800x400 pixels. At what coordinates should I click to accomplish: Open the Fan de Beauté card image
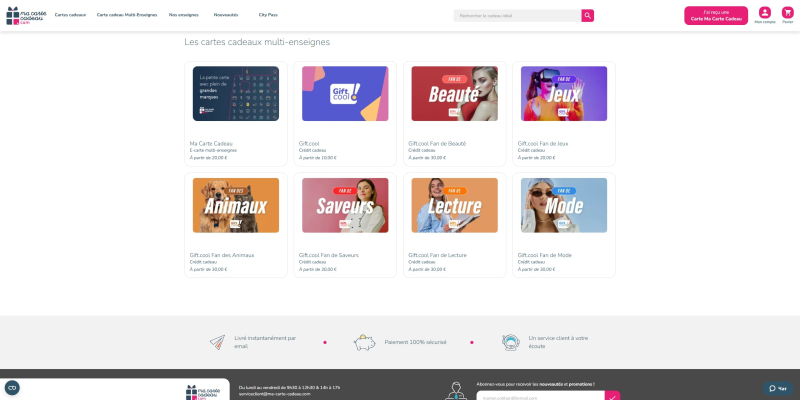pos(455,93)
